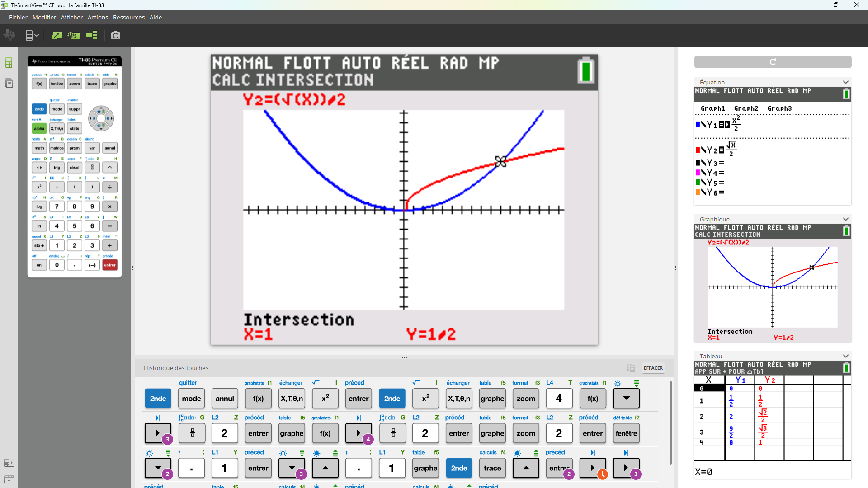Click the red entrer key on keypad
The height and width of the screenshot is (488, 868).
pos(110,265)
